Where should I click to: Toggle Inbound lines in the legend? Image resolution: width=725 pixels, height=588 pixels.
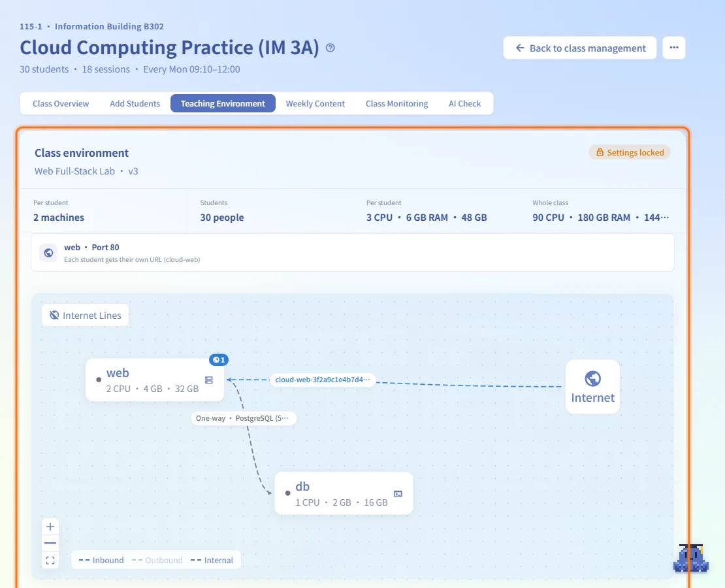[x=101, y=561]
